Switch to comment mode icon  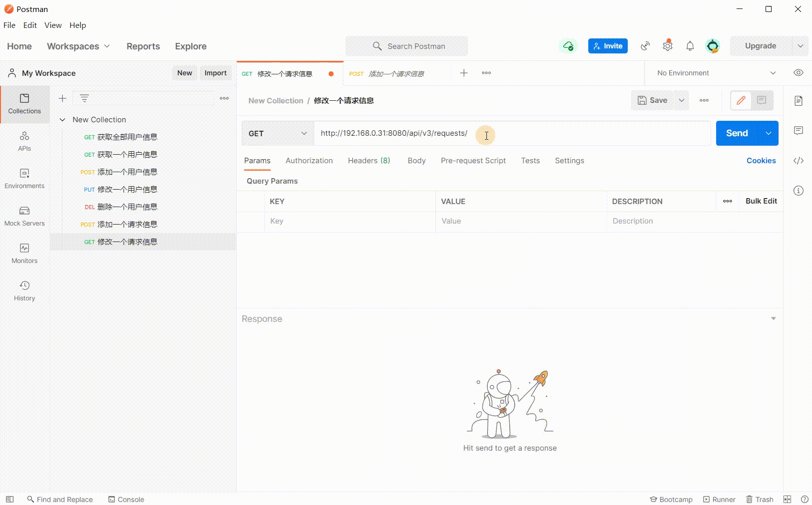coord(762,100)
